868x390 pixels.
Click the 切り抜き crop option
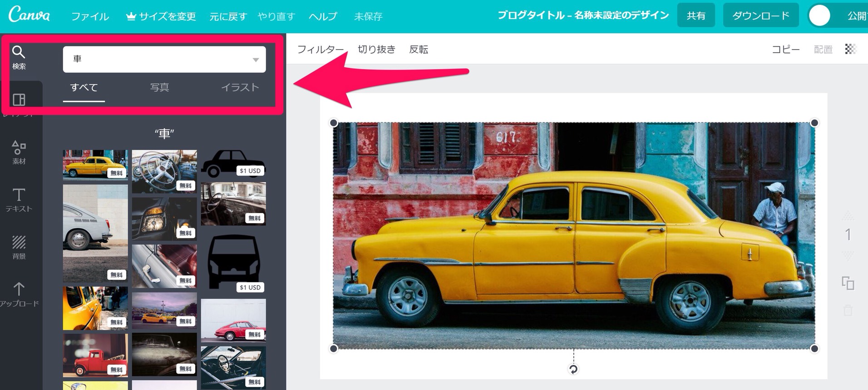(376, 49)
